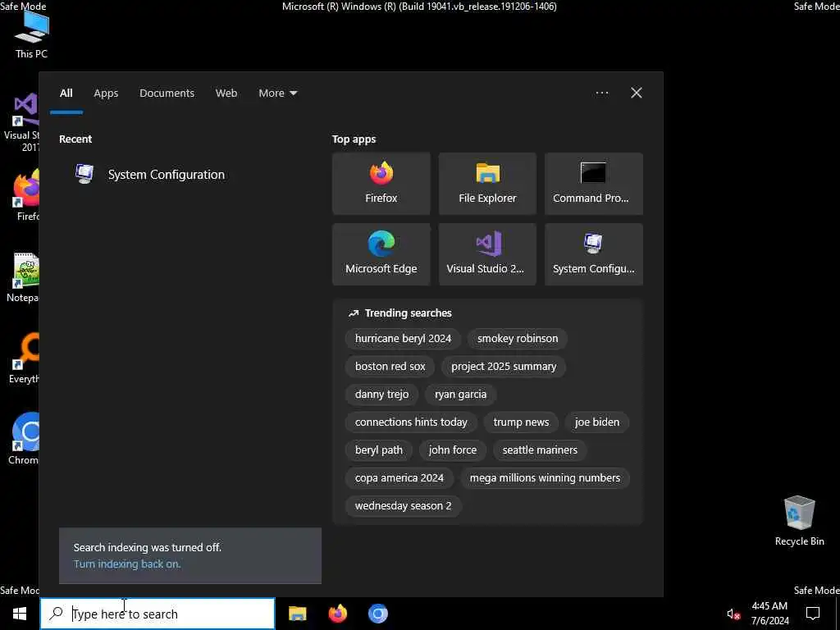Search trending hurricane beryl 2024
This screenshot has width=840, height=630.
point(403,339)
